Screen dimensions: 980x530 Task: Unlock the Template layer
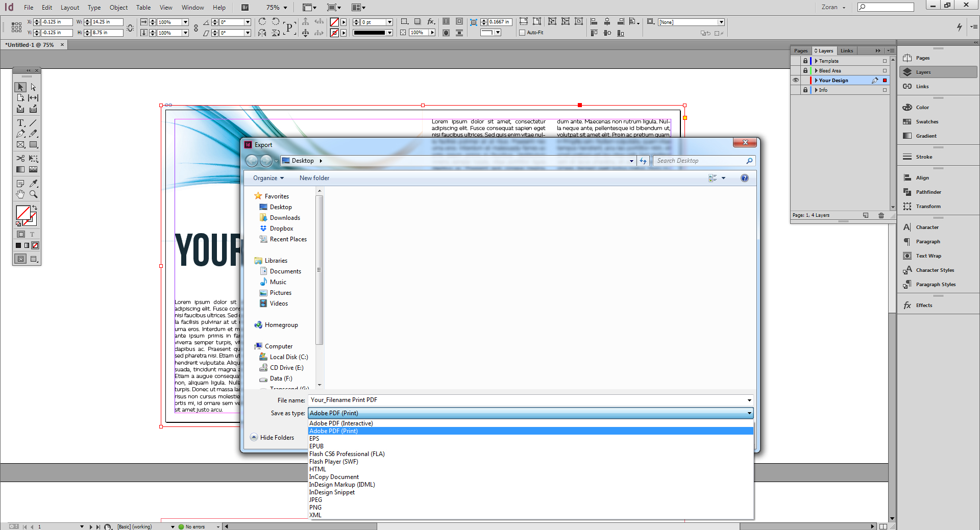(805, 61)
